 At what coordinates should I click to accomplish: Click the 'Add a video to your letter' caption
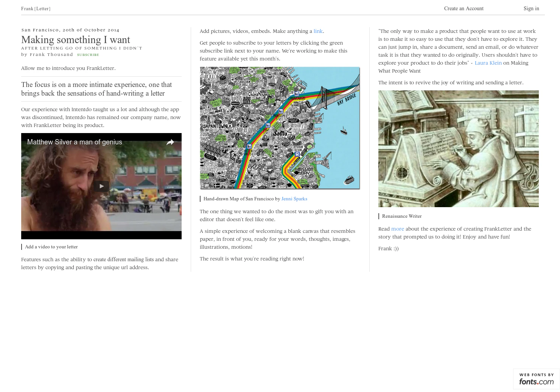[51, 247]
